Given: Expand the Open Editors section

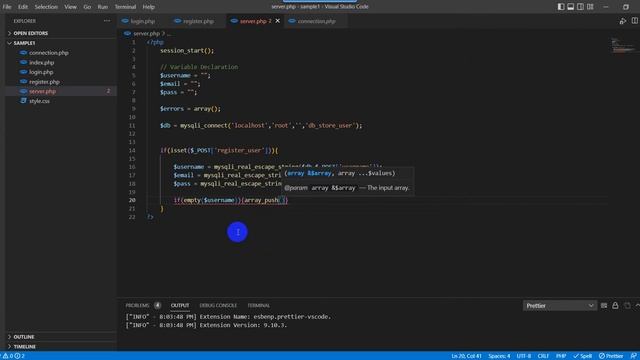Looking at the screenshot, I should (61, 33).
